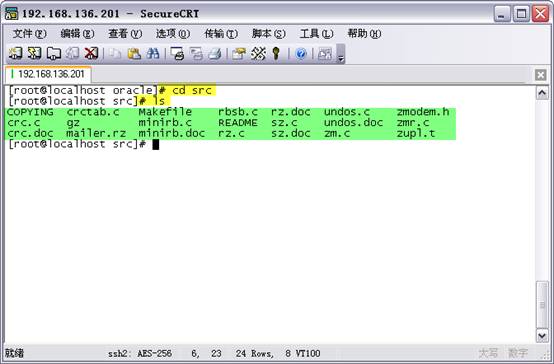Click the Disconnect red X icon
554x364 pixels.
(x=91, y=53)
